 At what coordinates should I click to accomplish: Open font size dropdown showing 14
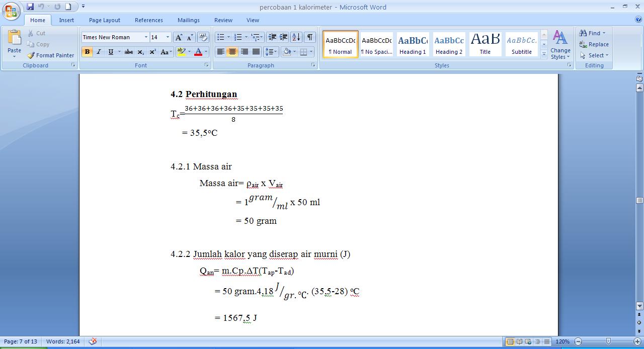168,37
